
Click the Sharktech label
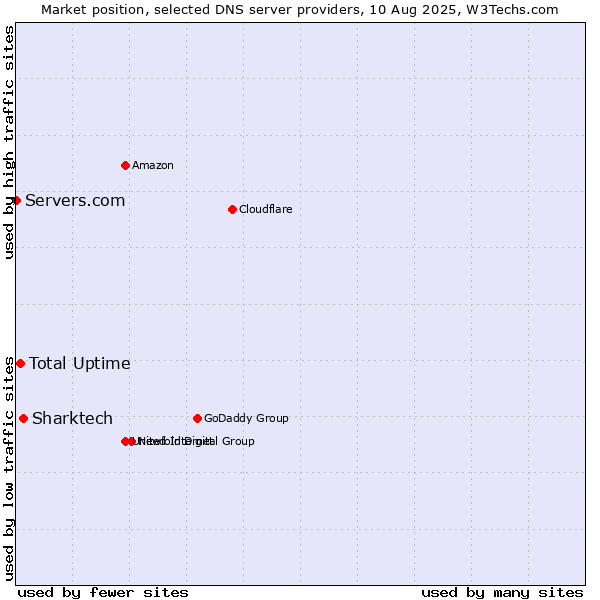72,418
